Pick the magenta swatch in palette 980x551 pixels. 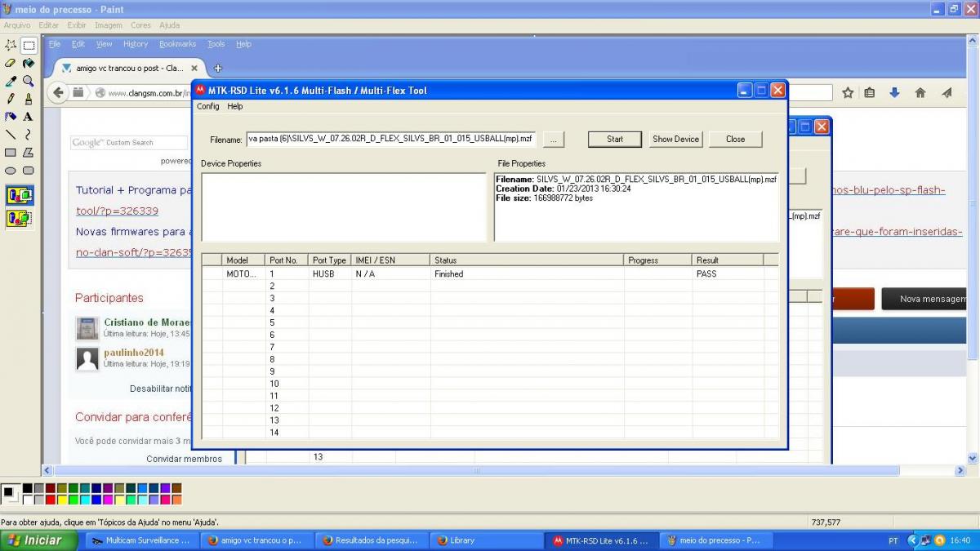108,500
